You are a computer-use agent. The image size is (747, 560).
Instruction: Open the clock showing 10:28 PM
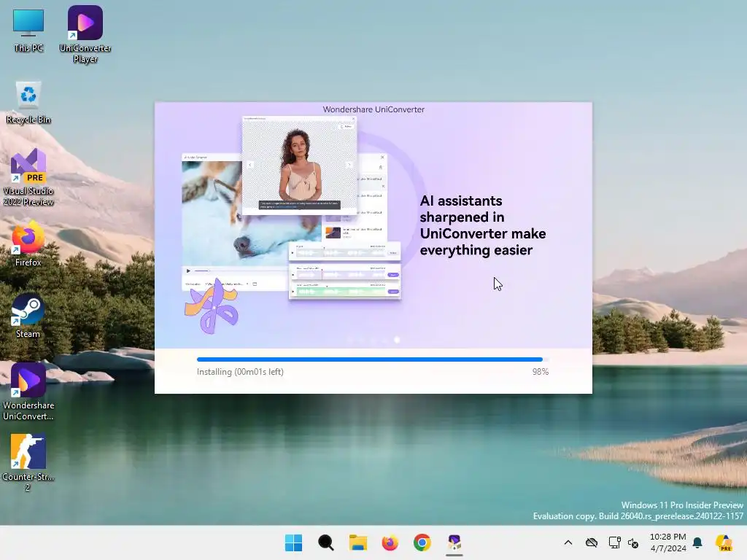pos(668,542)
